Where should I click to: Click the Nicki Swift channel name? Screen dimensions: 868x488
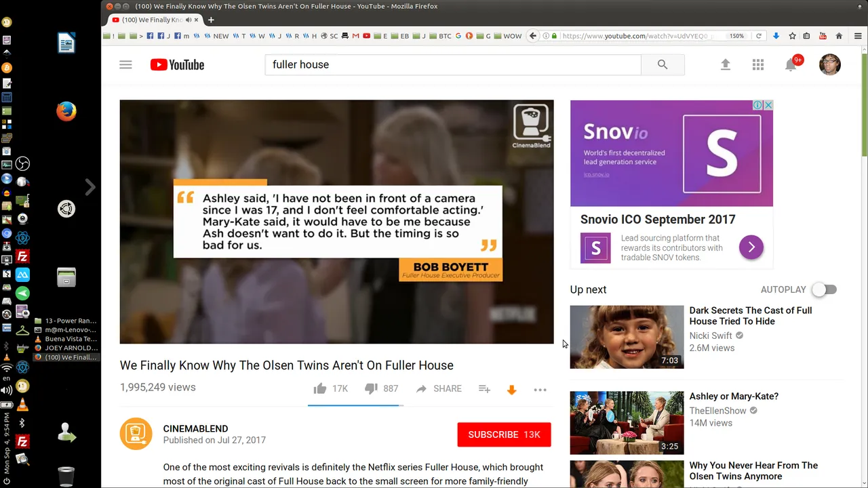point(711,335)
